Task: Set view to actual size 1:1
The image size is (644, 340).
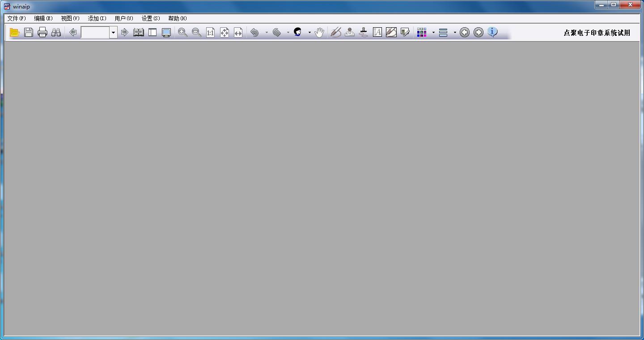Action: (210, 32)
